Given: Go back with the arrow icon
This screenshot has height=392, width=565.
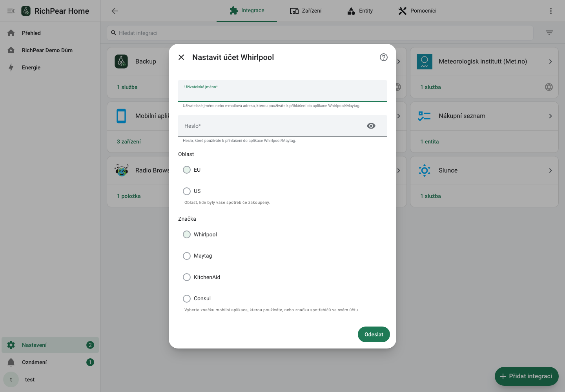Looking at the screenshot, I should tap(115, 11).
